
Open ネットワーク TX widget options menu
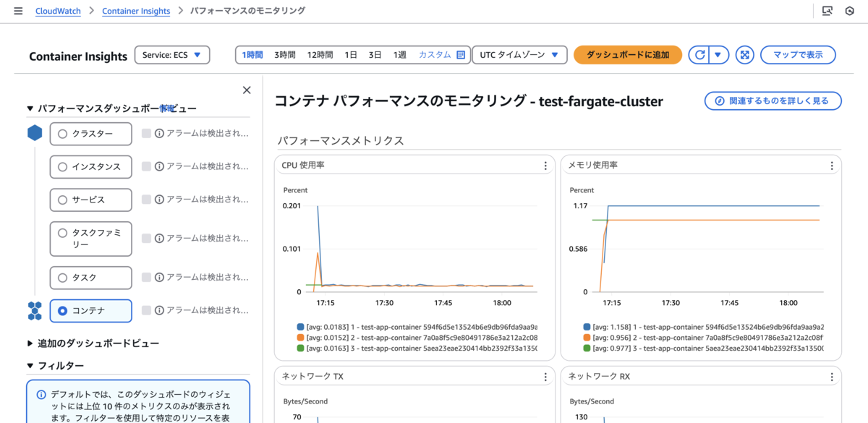(x=545, y=377)
